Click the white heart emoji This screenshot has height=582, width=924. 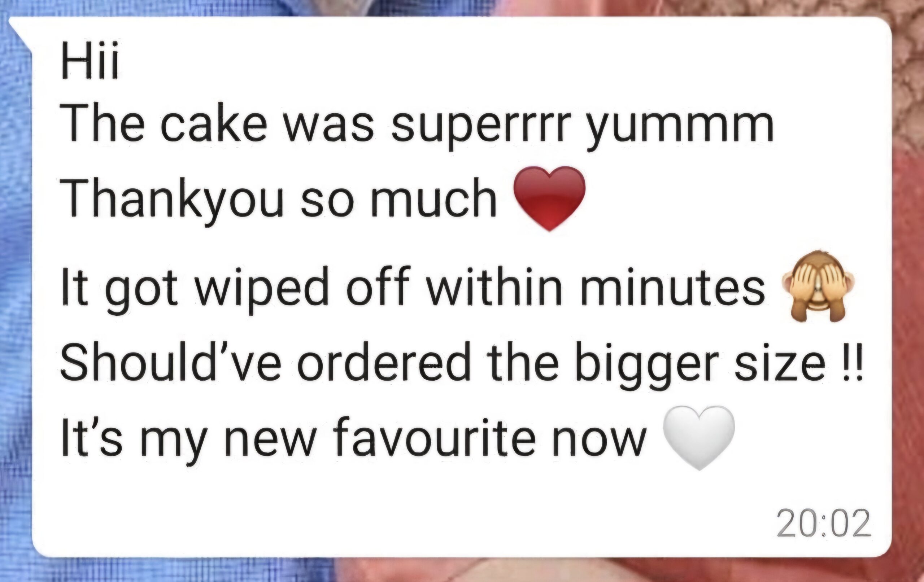(x=699, y=438)
